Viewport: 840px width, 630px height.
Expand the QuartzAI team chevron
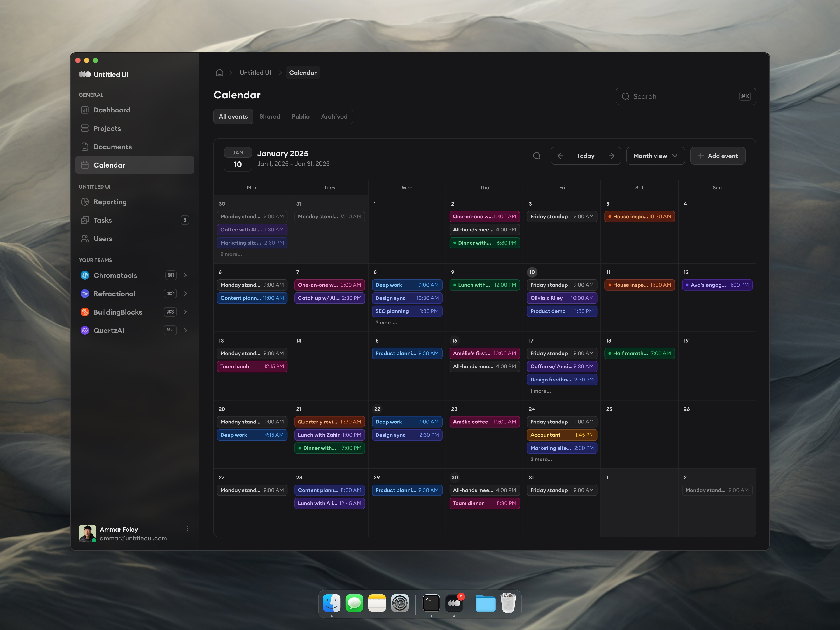coord(185,330)
